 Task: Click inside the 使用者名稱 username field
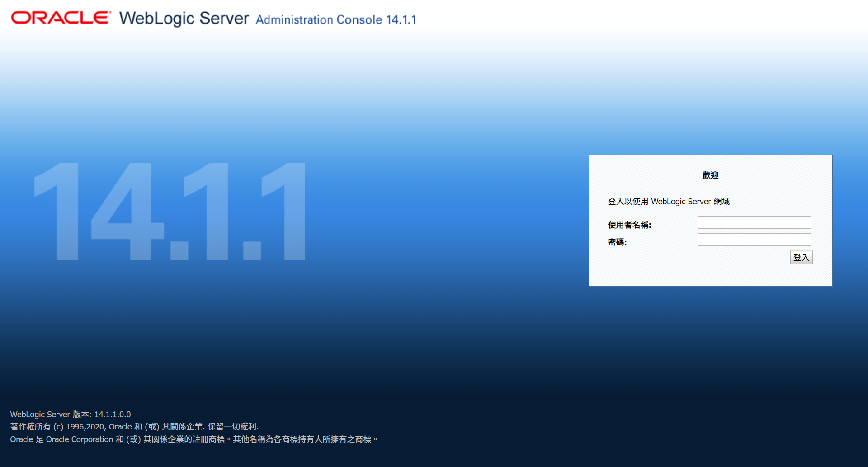[754, 222]
